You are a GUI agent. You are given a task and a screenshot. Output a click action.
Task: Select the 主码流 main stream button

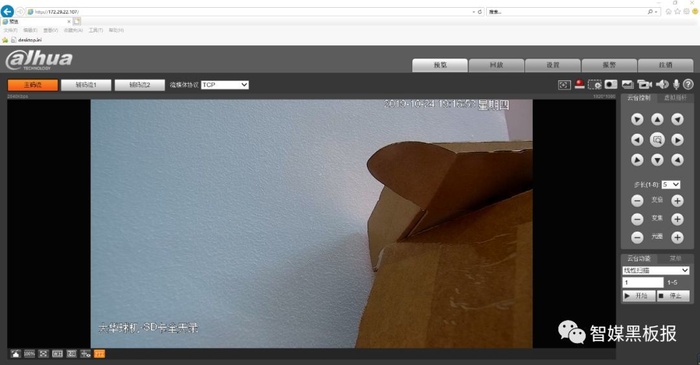(33, 85)
